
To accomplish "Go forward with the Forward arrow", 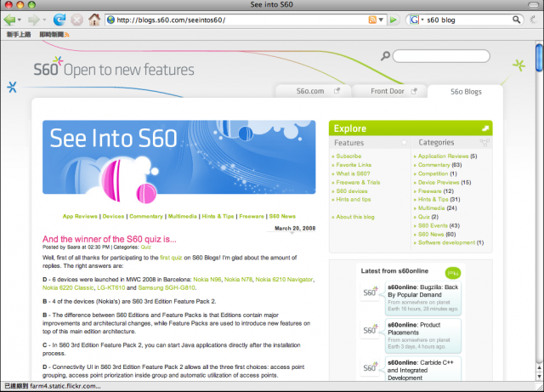I will click(x=34, y=20).
